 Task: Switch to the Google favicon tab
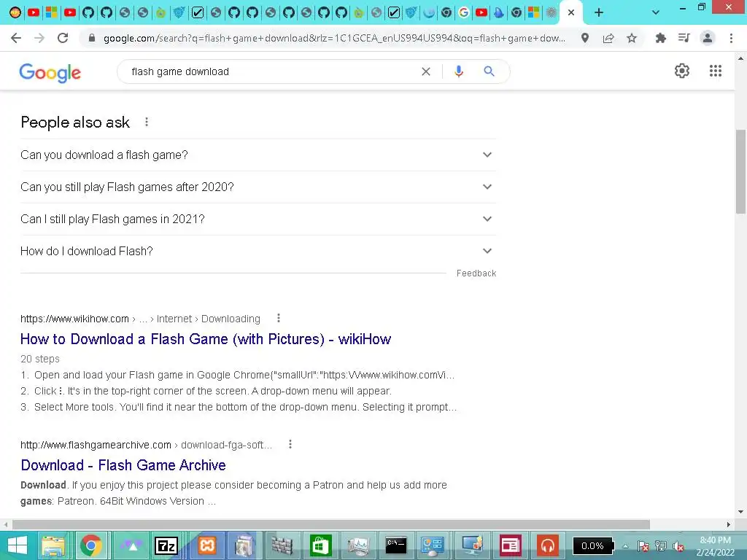463,12
